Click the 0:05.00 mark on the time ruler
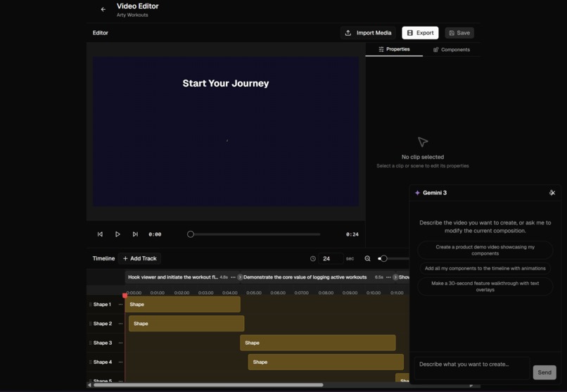The image size is (567, 392). [254, 293]
